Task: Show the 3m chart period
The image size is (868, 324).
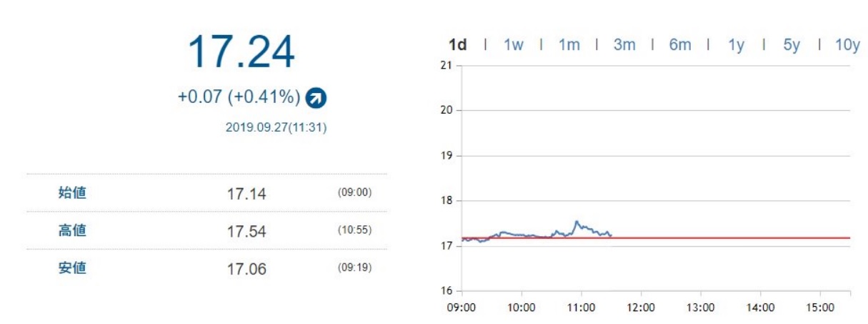Action: [x=624, y=45]
